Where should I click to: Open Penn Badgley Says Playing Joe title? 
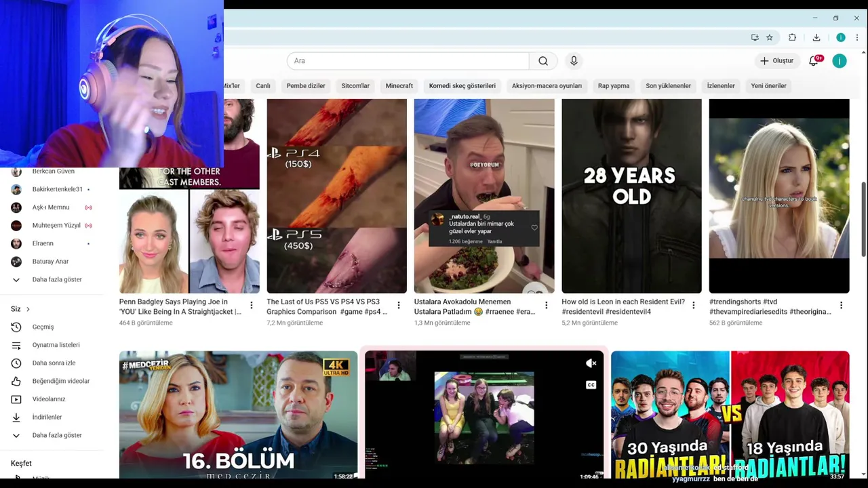180,306
